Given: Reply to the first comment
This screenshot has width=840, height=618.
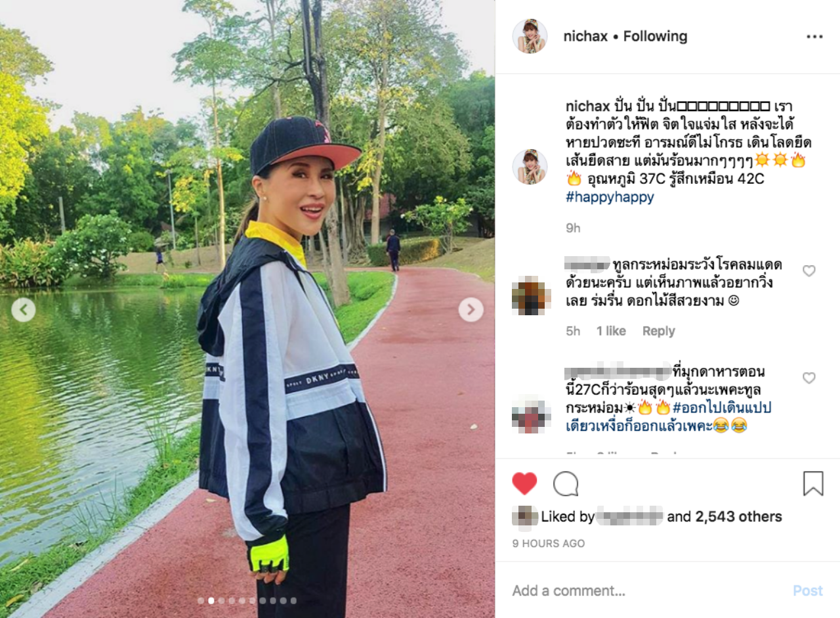Looking at the screenshot, I should pos(658,331).
